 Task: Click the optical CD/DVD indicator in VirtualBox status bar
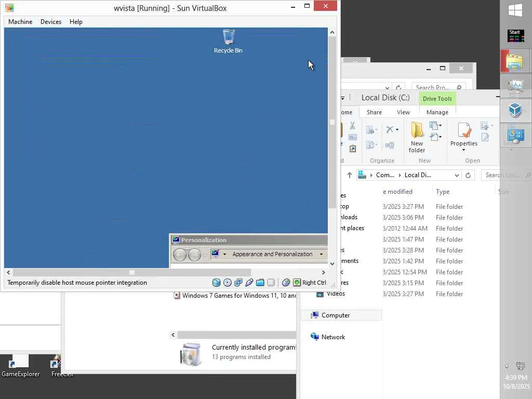click(x=228, y=282)
